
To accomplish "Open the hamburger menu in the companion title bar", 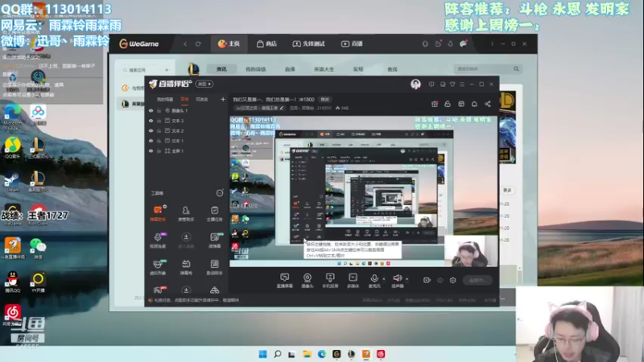I will [462, 84].
